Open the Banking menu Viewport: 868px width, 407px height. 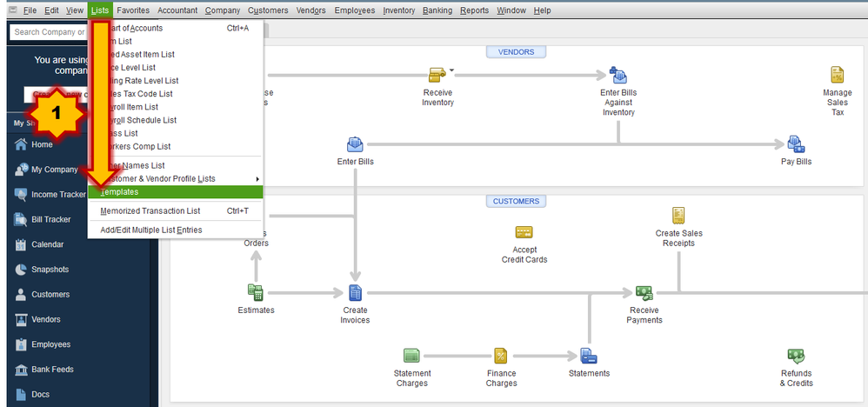click(x=437, y=10)
